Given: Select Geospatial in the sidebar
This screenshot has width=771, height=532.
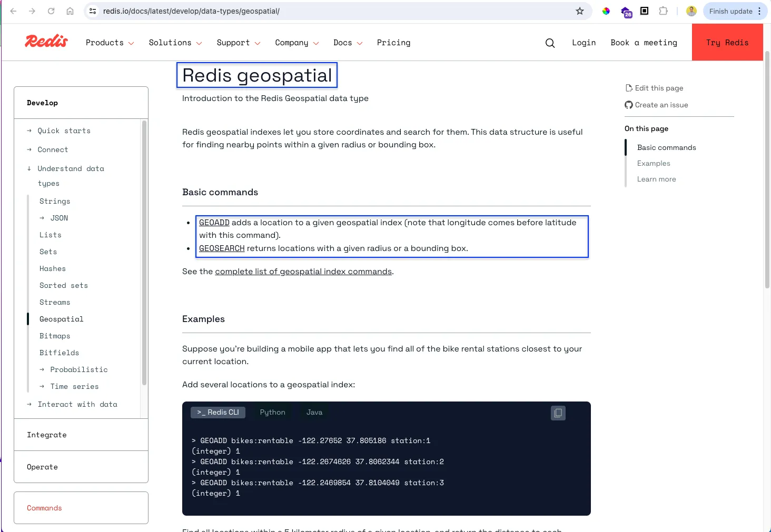Looking at the screenshot, I should (x=61, y=319).
